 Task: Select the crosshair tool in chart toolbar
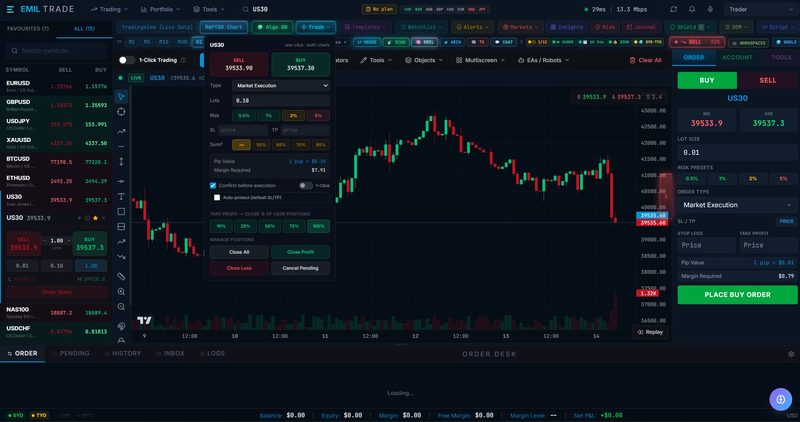pyautogui.click(x=121, y=112)
